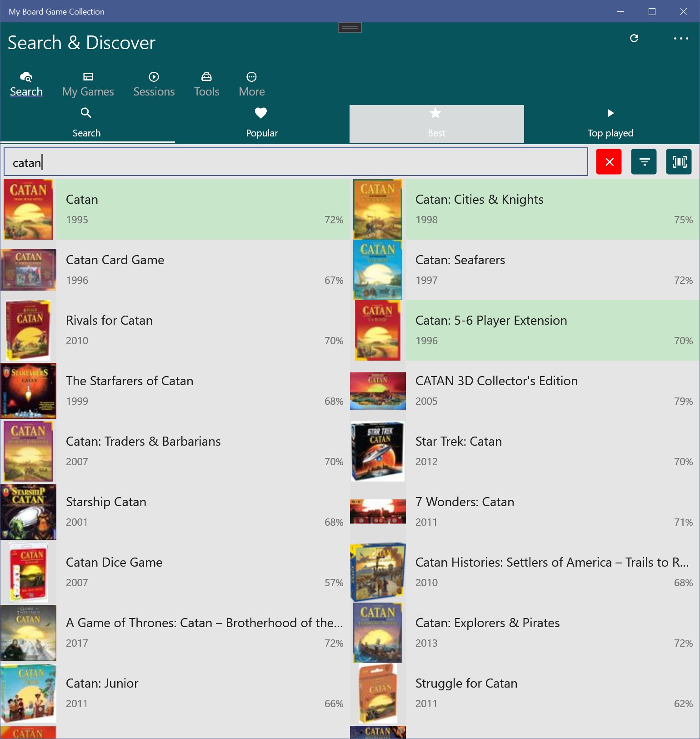700x739 pixels.
Task: Click the 57% rating of Catan Dice Game
Action: pyautogui.click(x=334, y=583)
